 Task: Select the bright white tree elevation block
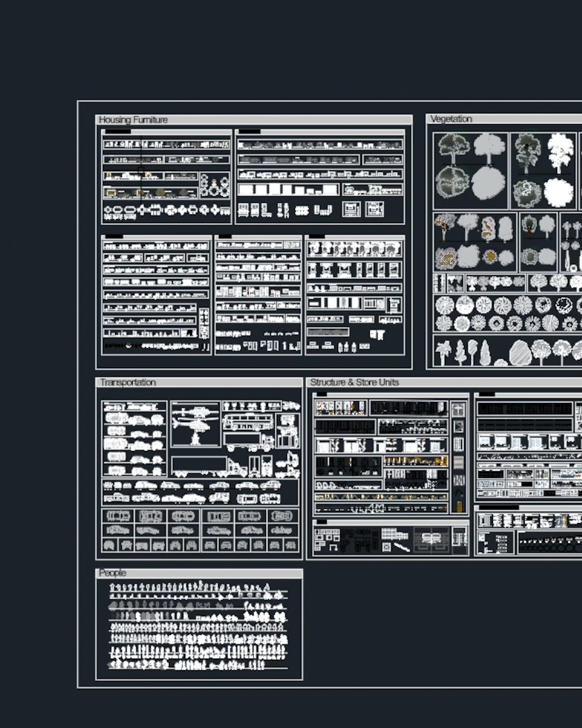point(560,151)
